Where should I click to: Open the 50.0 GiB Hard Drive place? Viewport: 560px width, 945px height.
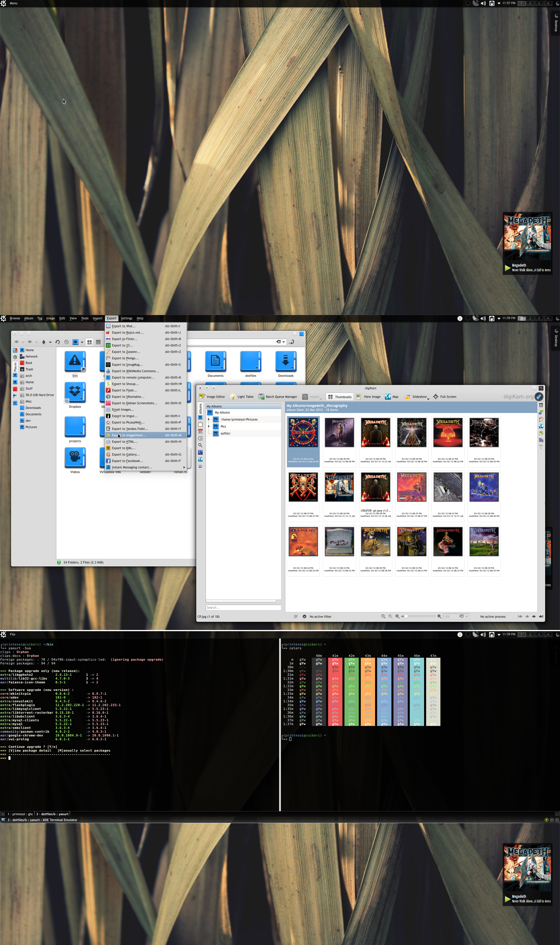[36, 395]
